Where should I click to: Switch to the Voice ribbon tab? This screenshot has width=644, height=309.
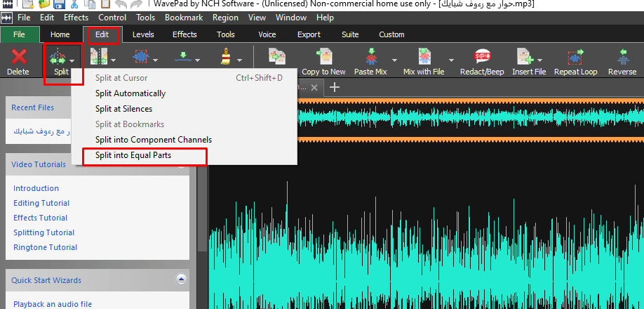point(267,34)
